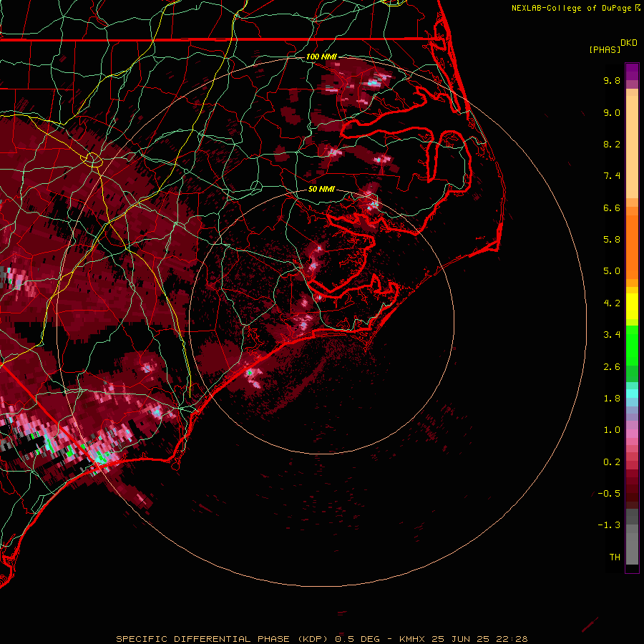Click the 4.2 legend value
The height and width of the screenshot is (644, 644).
612,303
